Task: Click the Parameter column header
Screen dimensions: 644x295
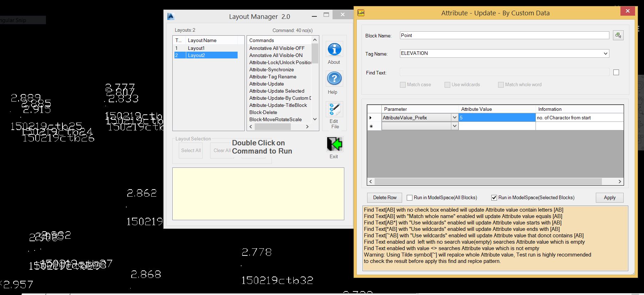Action: click(x=420, y=109)
